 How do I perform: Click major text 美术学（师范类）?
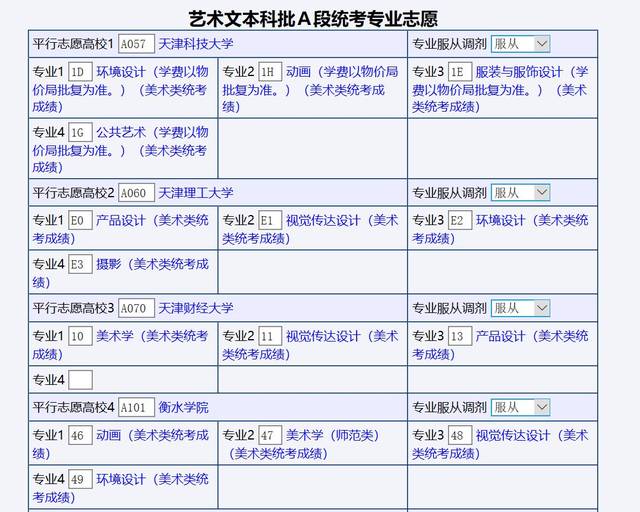(333, 436)
